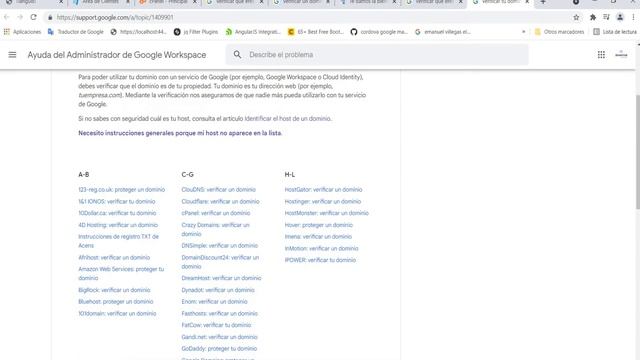Viewport: 640px width, 360px height.
Task: View site security lock info
Action: (x=50, y=18)
